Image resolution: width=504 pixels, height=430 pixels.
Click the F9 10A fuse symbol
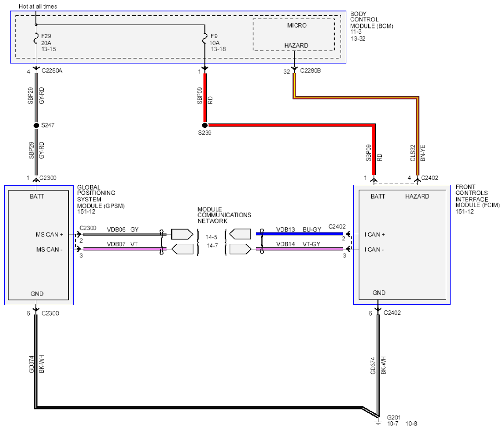click(x=204, y=39)
